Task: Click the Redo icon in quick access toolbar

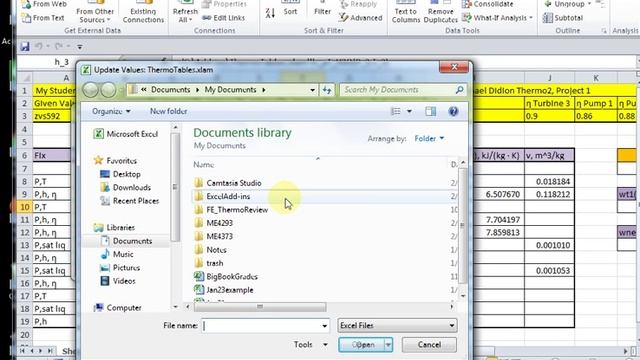Action: click(59, 47)
